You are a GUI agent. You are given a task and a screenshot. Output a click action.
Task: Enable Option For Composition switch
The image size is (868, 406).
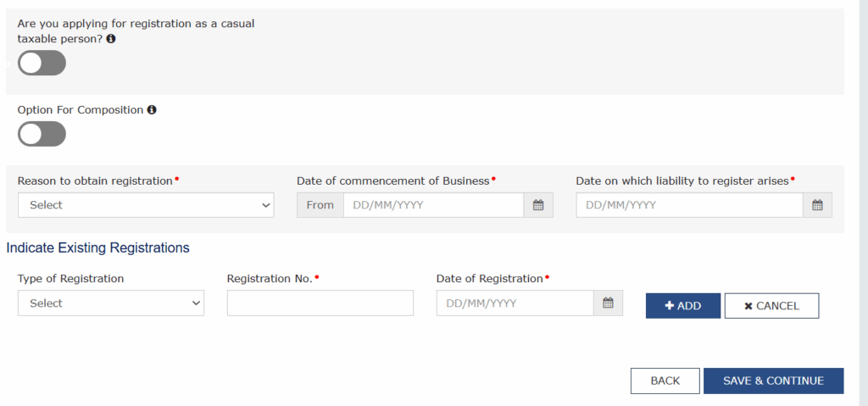pyautogui.click(x=42, y=134)
